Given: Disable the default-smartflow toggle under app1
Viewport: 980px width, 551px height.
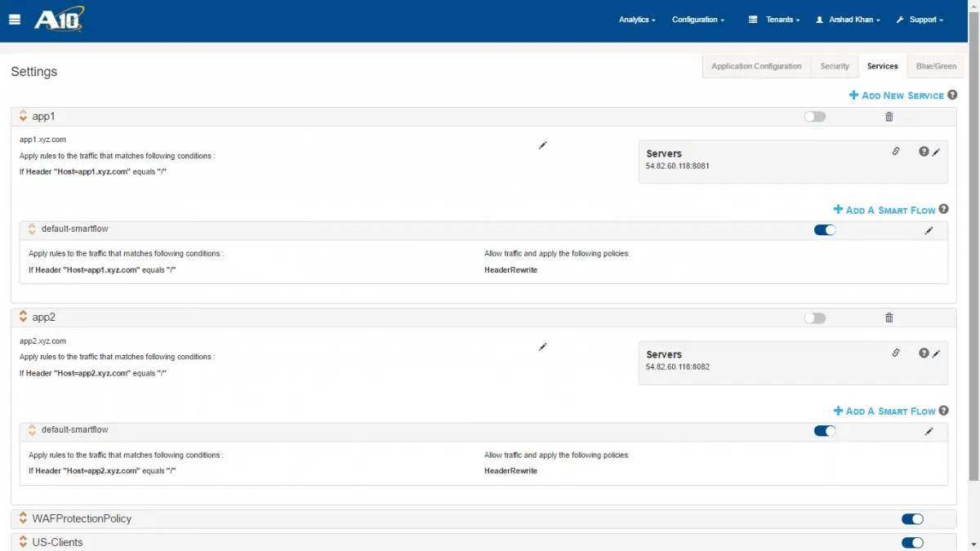Looking at the screenshot, I should click(x=825, y=229).
